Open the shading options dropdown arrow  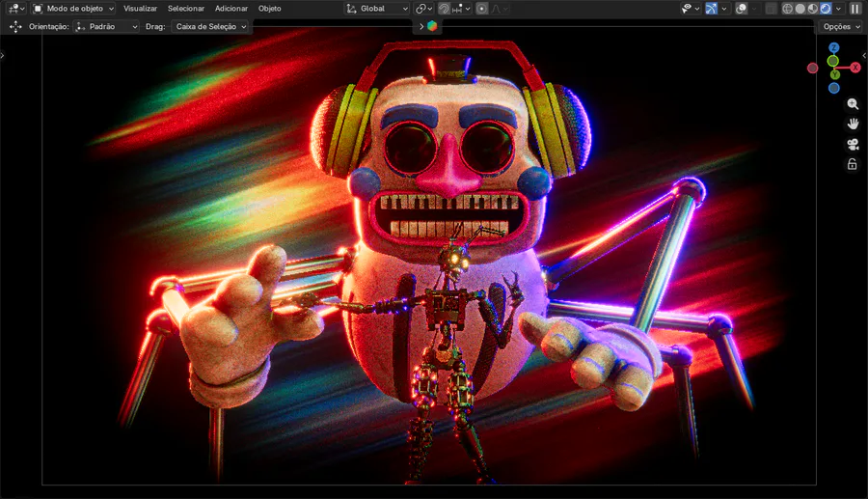click(838, 9)
